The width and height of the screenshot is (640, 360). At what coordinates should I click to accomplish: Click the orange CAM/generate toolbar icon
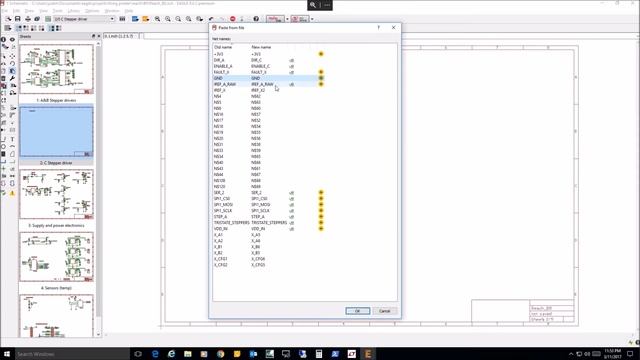pyautogui.click(x=145, y=19)
